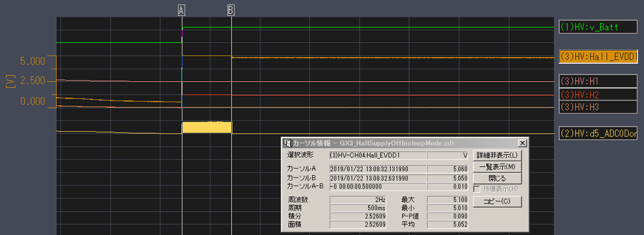Click the 5.000 axis scale label
The image size is (644, 235).
click(x=32, y=62)
